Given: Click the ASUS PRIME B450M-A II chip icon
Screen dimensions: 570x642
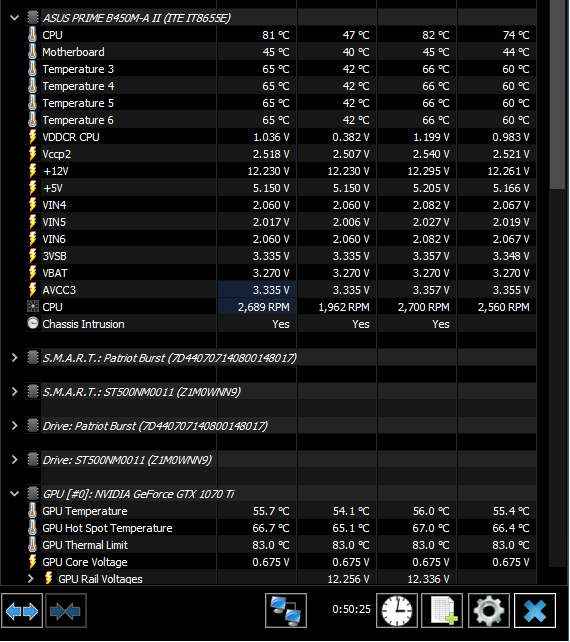Looking at the screenshot, I should [33, 18].
